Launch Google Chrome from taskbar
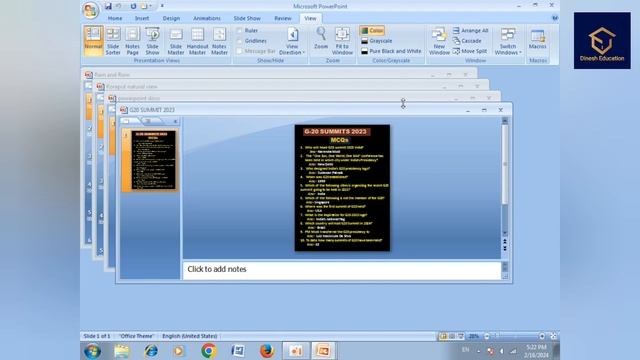 click(x=209, y=351)
